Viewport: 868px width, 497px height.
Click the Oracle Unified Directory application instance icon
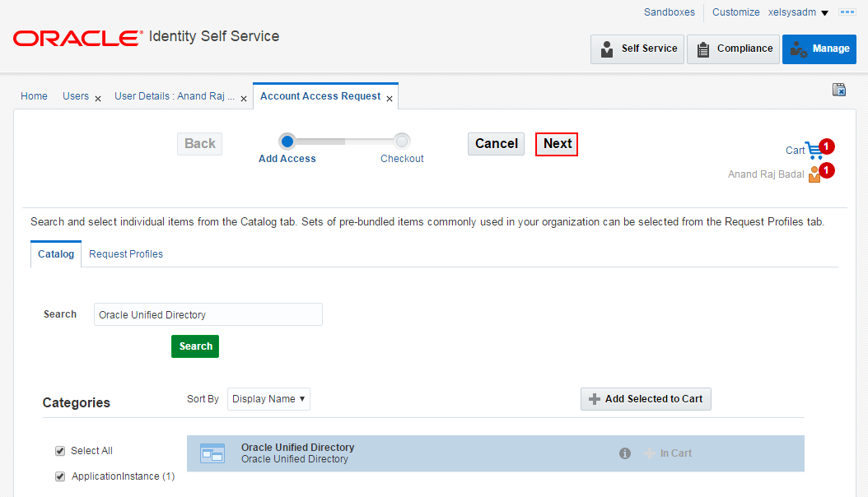tap(212, 453)
